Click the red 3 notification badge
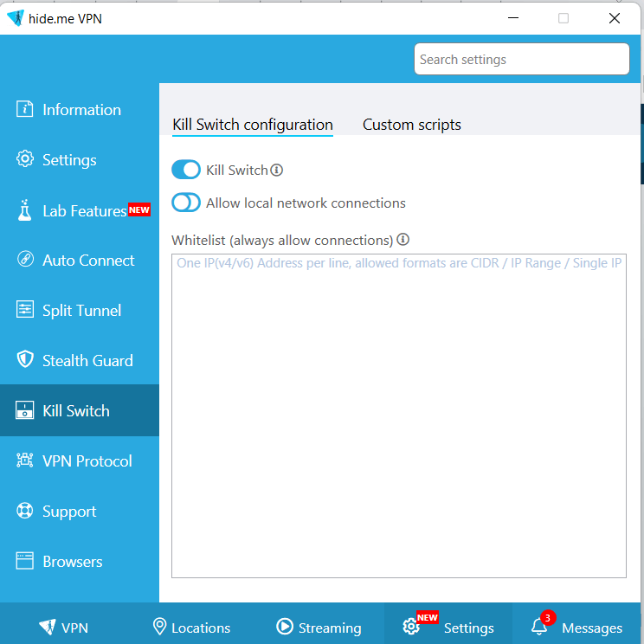644x644 pixels. tap(548, 617)
